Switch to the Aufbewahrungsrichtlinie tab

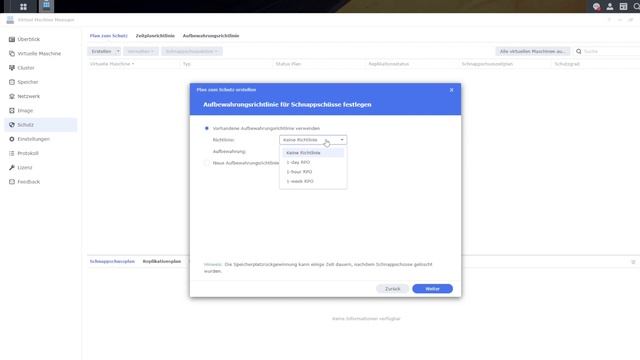pyautogui.click(x=211, y=36)
